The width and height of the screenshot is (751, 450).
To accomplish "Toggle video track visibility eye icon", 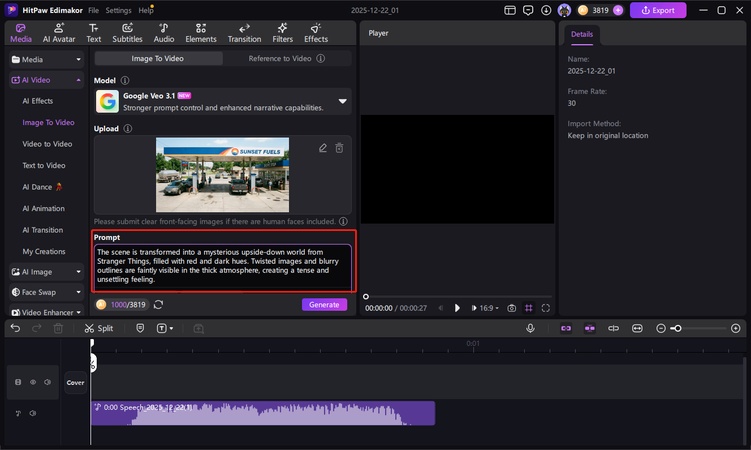I will [x=32, y=382].
